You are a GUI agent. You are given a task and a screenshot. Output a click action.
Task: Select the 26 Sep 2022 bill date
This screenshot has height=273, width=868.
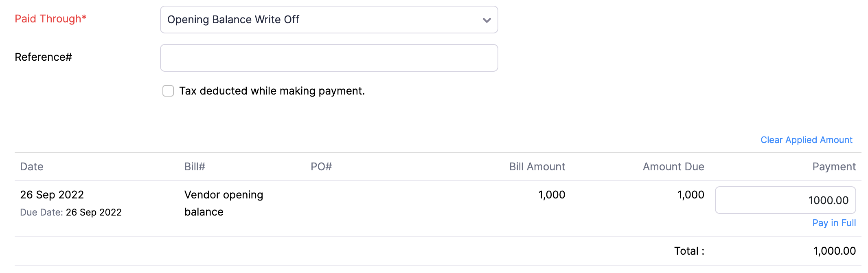pos(52,195)
